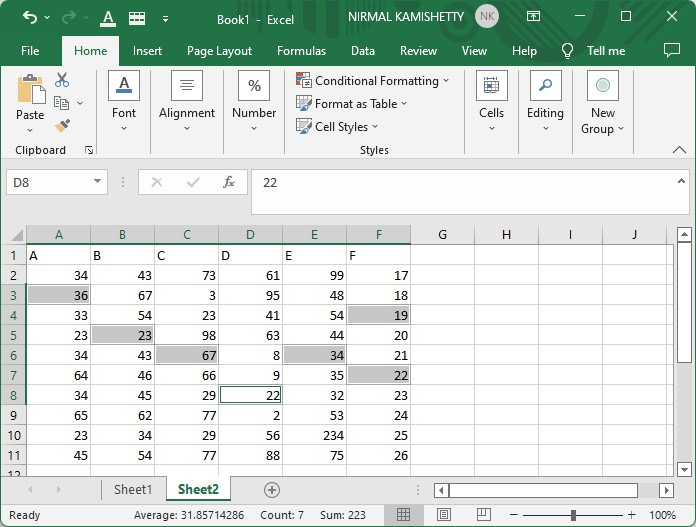Screen dimensions: 696x527
Task: Click the Copy icon
Action: (x=61, y=103)
